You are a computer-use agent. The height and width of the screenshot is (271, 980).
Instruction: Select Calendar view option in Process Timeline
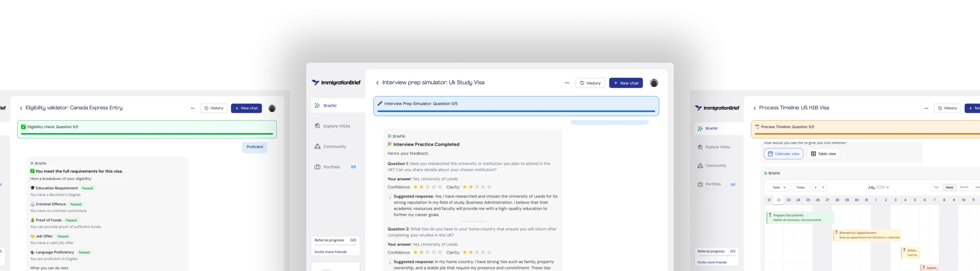click(x=784, y=154)
